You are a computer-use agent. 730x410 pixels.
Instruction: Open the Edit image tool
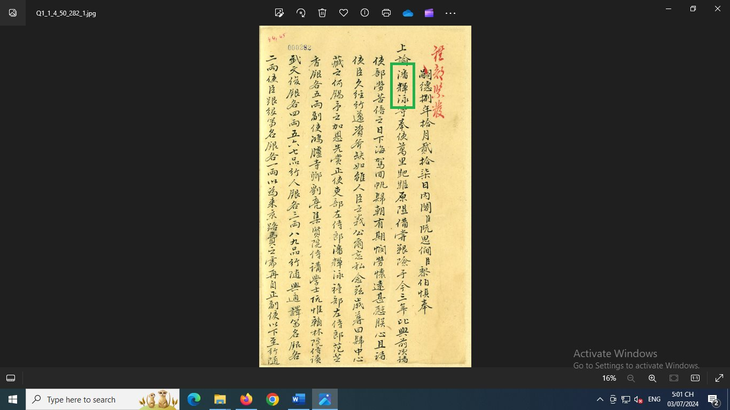[x=279, y=13]
